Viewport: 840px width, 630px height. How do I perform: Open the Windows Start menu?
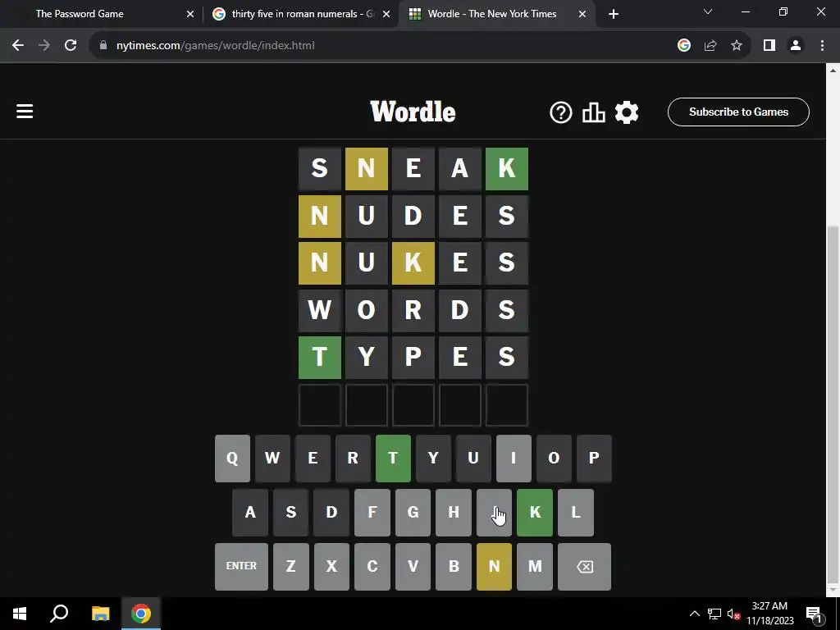tap(20, 614)
